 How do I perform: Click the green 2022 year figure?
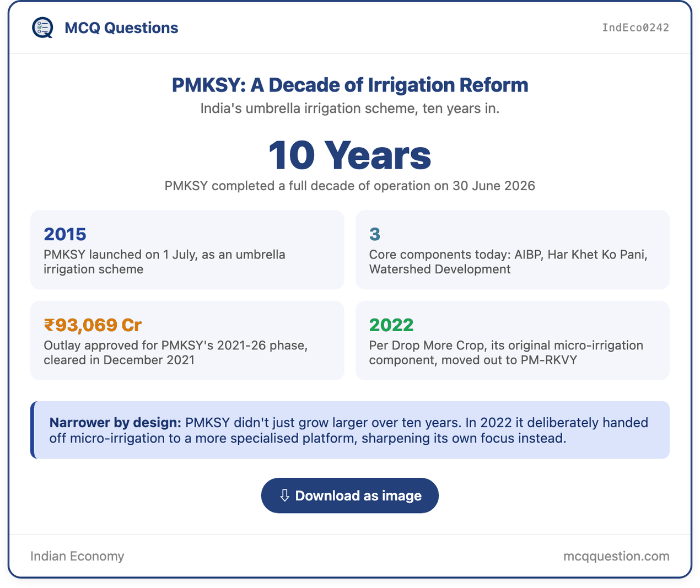pyautogui.click(x=391, y=325)
